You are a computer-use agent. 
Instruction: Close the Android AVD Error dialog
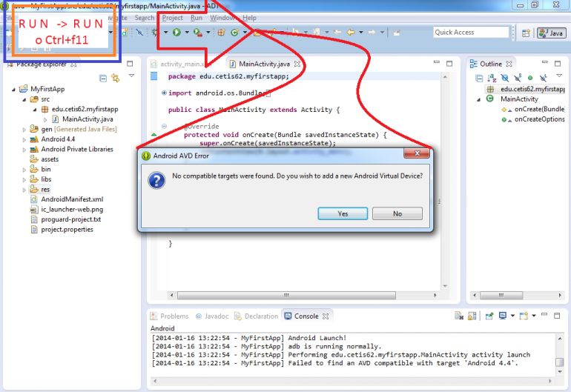[x=417, y=153]
